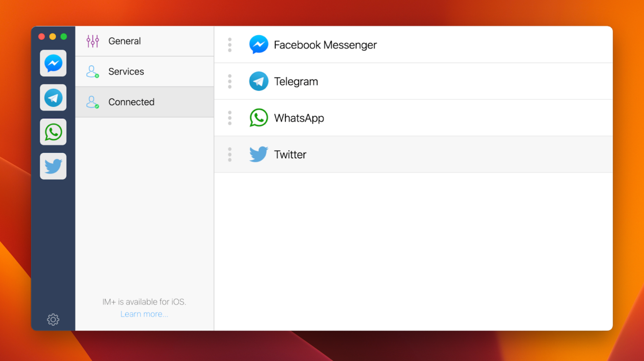This screenshot has width=644, height=361.
Task: Close the window with the red button
Action: tap(42, 36)
